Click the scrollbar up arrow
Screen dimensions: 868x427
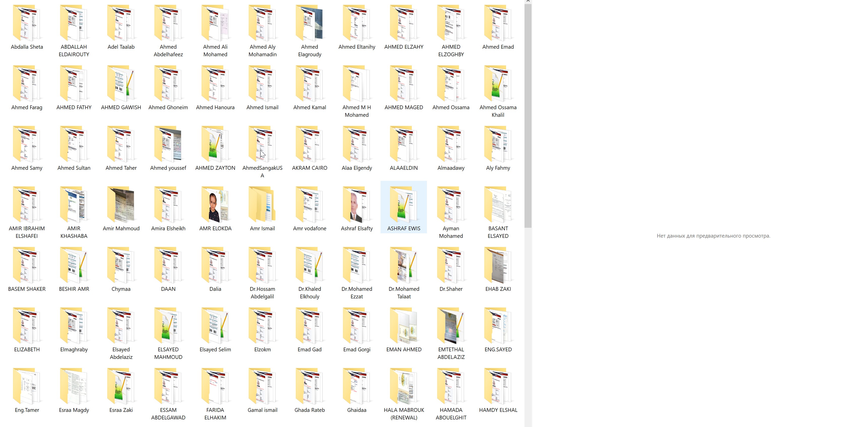tap(528, 1)
